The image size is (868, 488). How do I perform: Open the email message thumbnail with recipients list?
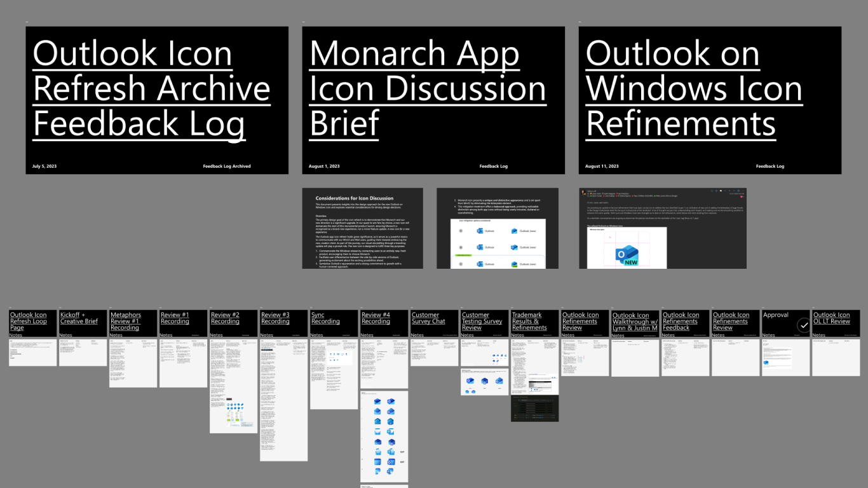click(663, 228)
